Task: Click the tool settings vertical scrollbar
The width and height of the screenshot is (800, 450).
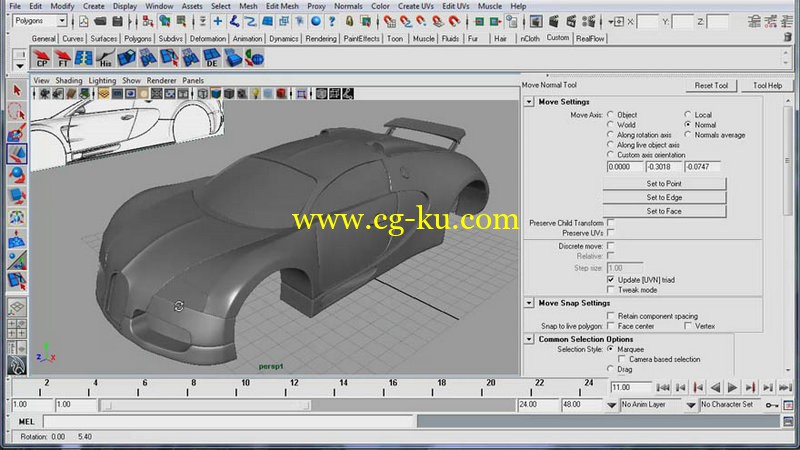Action: click(788, 161)
